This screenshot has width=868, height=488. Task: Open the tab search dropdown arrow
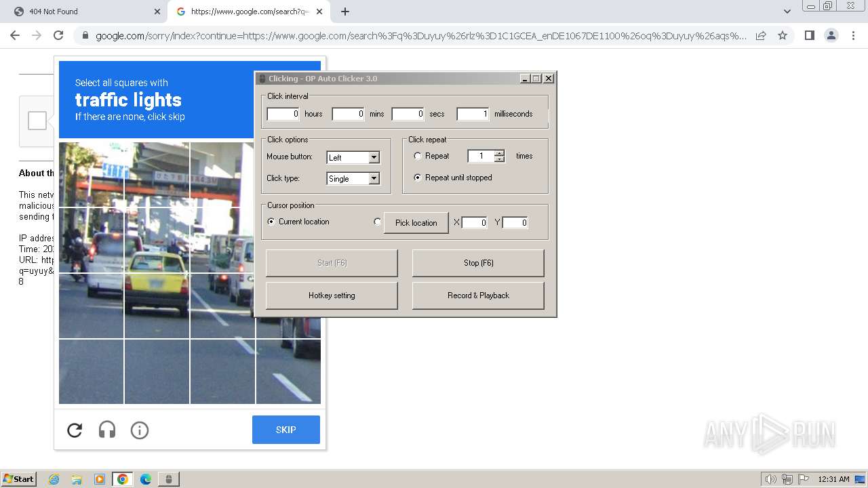pyautogui.click(x=787, y=12)
